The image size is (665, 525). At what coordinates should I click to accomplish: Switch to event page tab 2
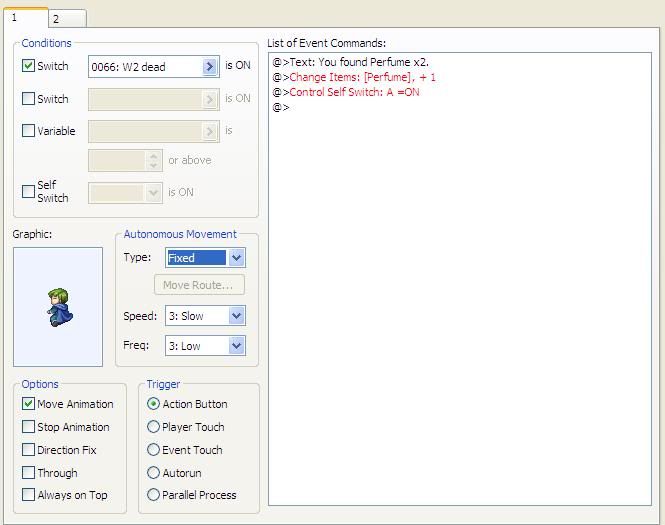click(67, 18)
